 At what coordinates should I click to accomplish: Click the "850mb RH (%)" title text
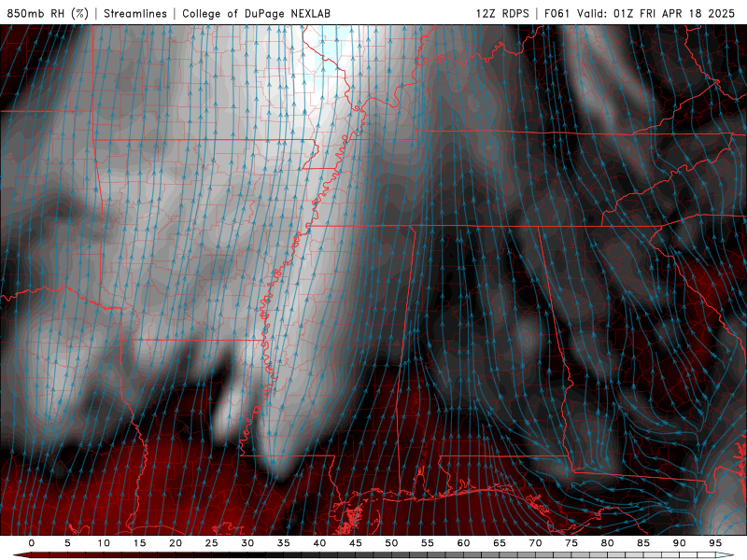pyautogui.click(x=48, y=13)
